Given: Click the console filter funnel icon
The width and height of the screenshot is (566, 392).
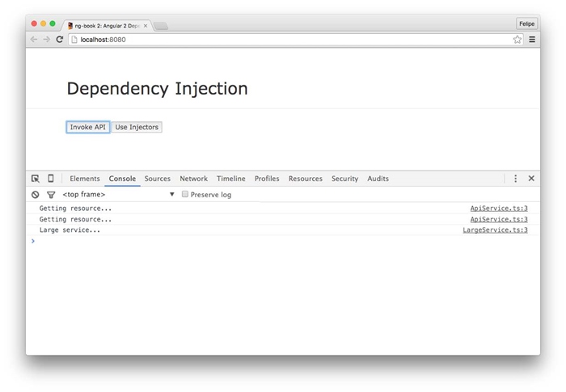Looking at the screenshot, I should 50,195.
